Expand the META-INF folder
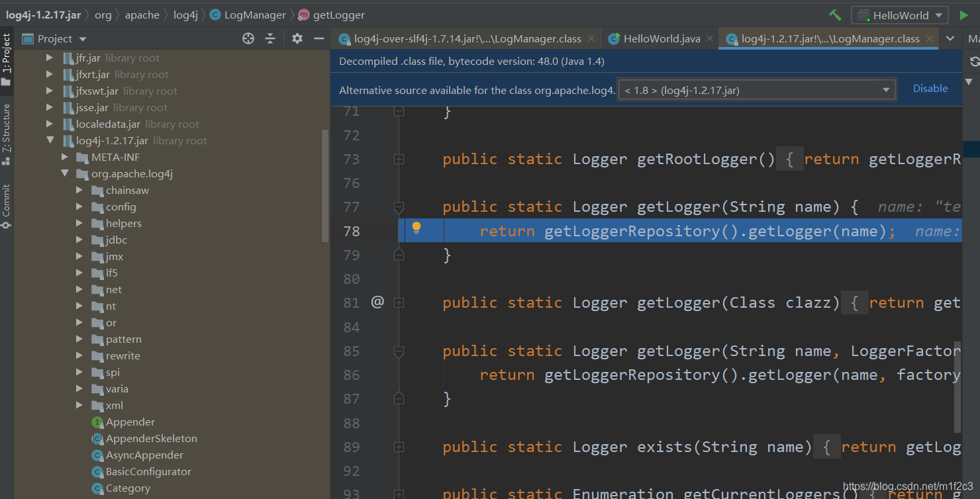980x499 pixels. (x=64, y=158)
